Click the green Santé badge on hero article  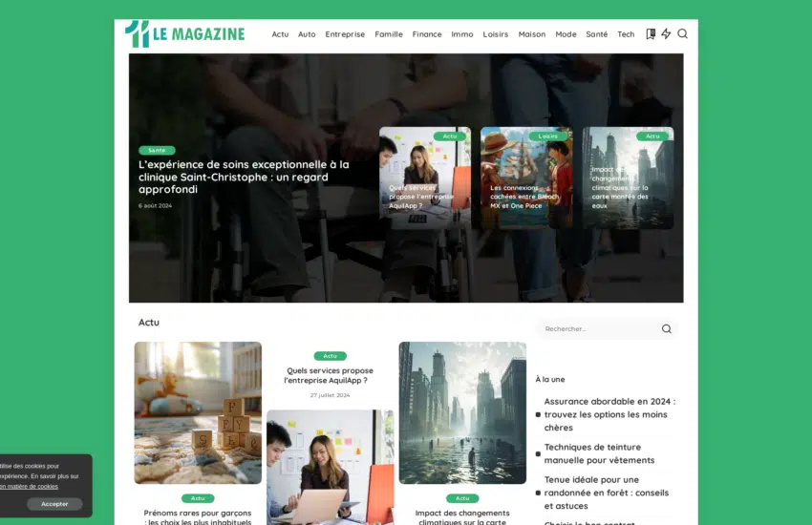tap(157, 150)
